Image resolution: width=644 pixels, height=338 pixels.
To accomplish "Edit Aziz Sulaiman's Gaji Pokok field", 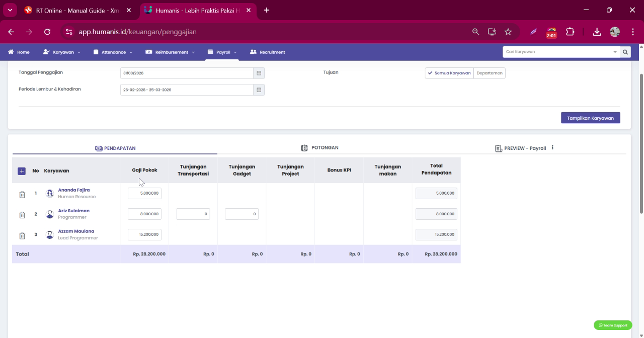I will tap(144, 214).
